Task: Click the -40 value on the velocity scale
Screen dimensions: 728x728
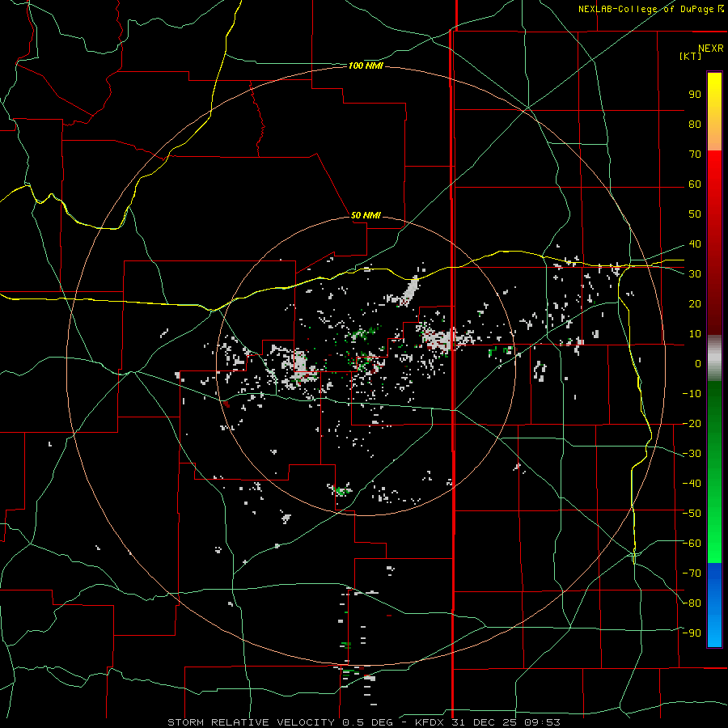Action: point(692,484)
